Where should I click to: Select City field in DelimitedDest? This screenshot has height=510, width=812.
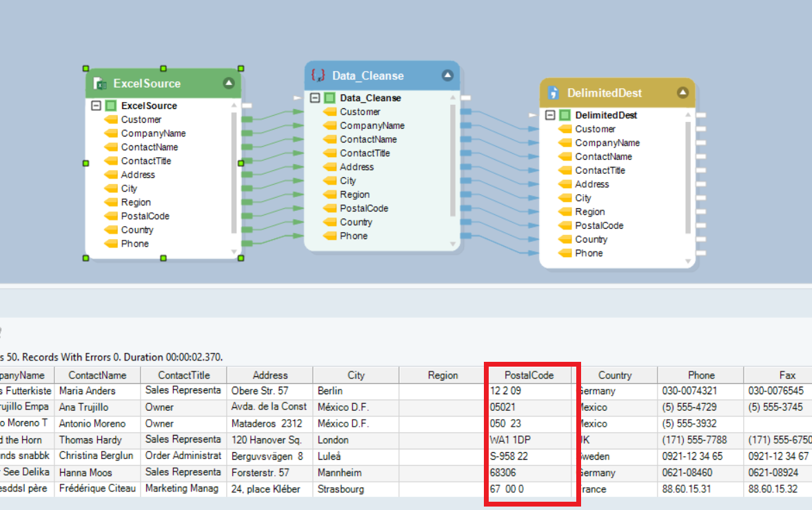pyautogui.click(x=582, y=198)
